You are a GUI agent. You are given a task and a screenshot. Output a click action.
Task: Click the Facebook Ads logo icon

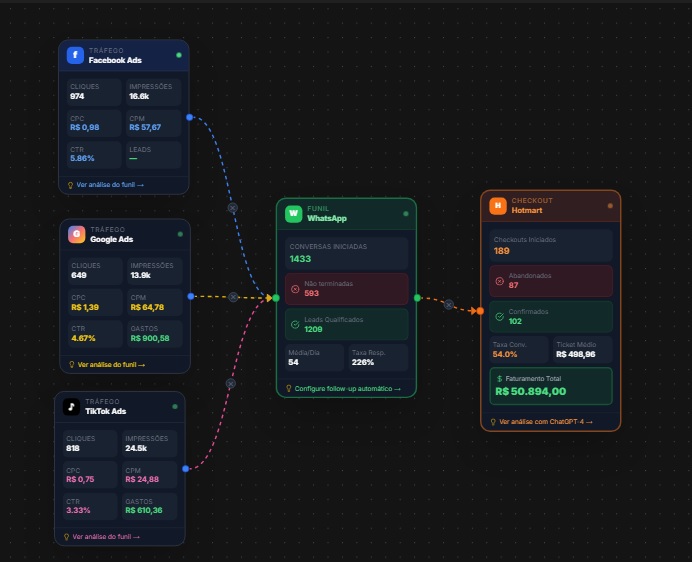tap(75, 55)
